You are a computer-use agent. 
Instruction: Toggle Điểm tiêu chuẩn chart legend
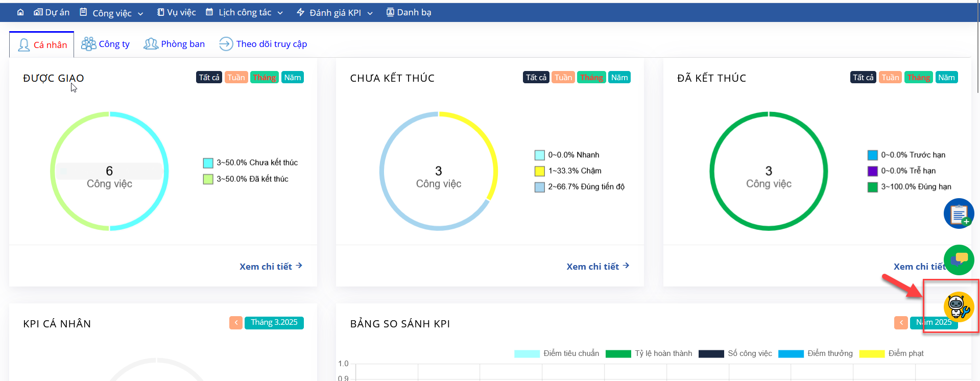coord(557,353)
